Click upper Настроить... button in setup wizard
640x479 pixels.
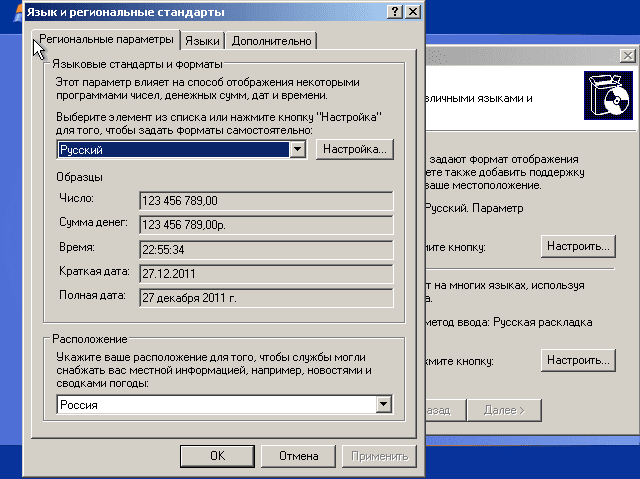578,246
